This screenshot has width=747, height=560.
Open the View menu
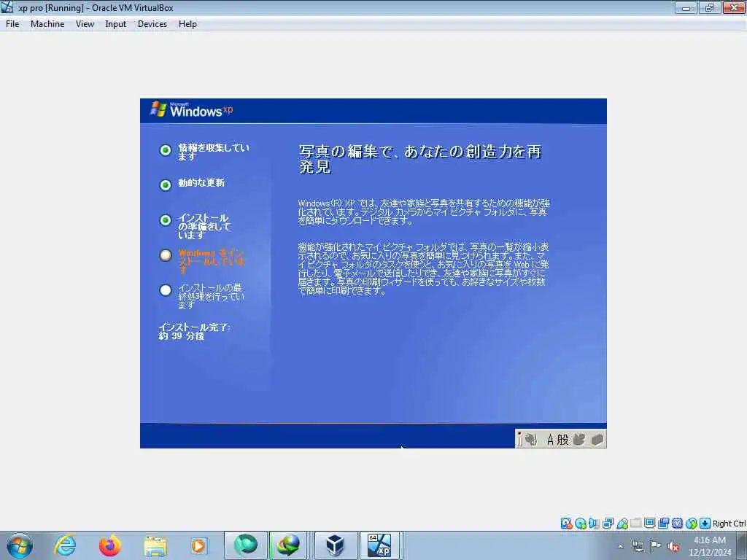point(85,24)
